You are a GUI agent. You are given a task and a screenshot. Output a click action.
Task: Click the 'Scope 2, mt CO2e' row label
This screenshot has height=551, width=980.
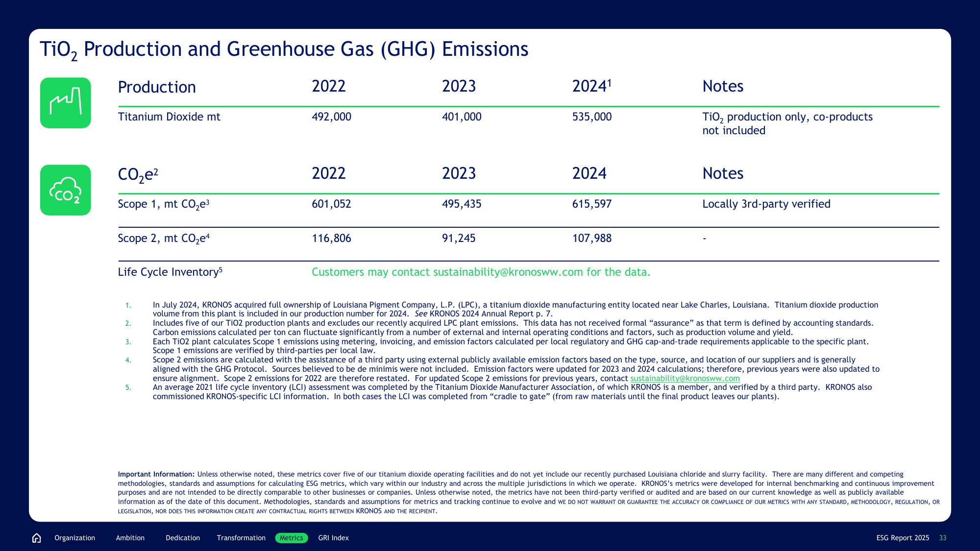point(164,239)
